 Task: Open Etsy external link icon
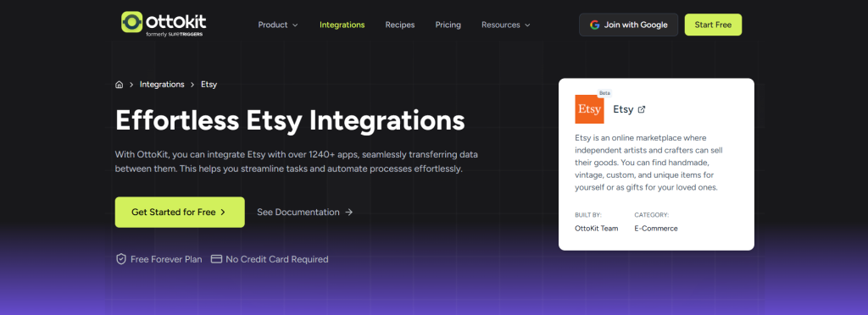pyautogui.click(x=642, y=109)
